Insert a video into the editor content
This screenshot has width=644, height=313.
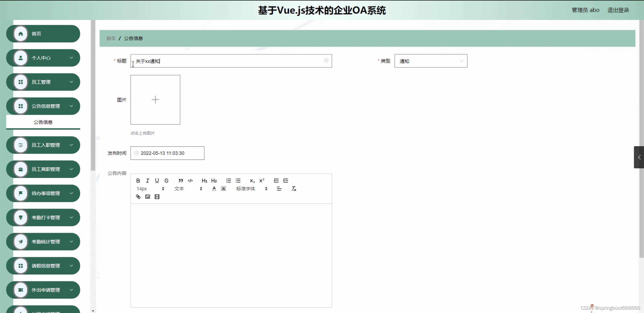pyautogui.click(x=157, y=197)
